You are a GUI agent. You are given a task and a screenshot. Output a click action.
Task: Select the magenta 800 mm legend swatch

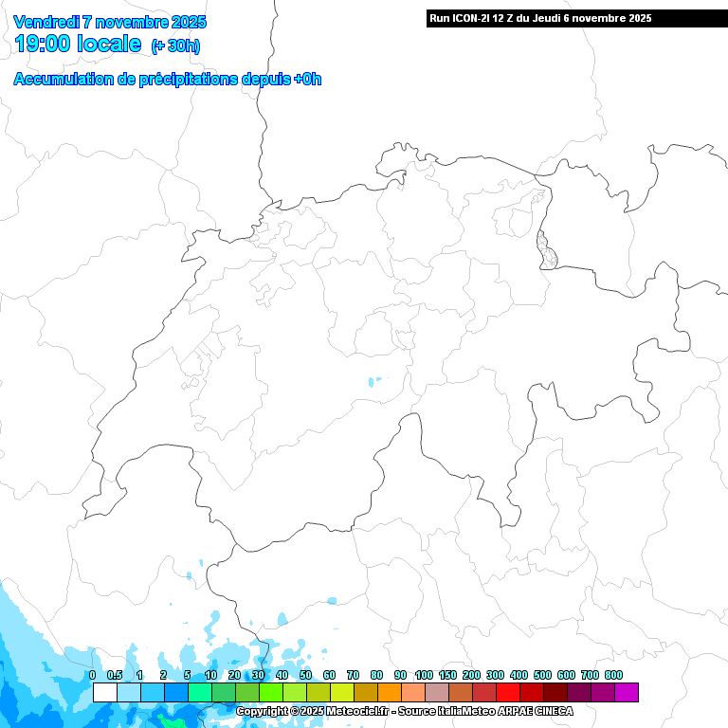(626, 693)
